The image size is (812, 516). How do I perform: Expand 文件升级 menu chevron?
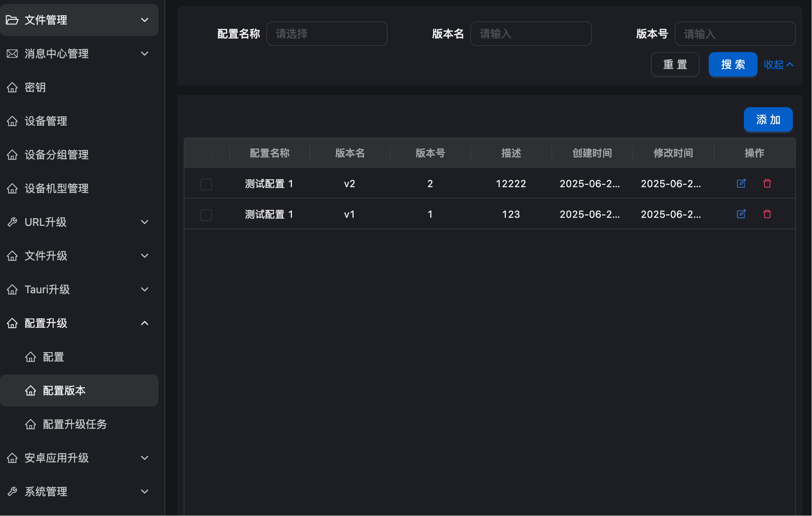tap(145, 256)
